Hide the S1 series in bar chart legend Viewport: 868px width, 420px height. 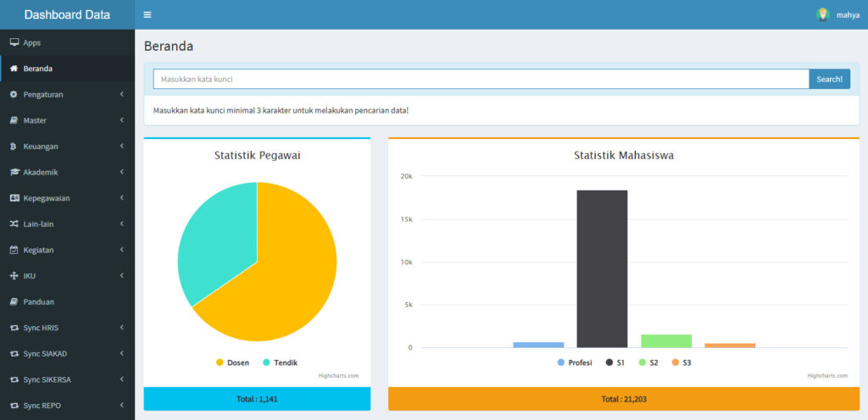point(615,362)
